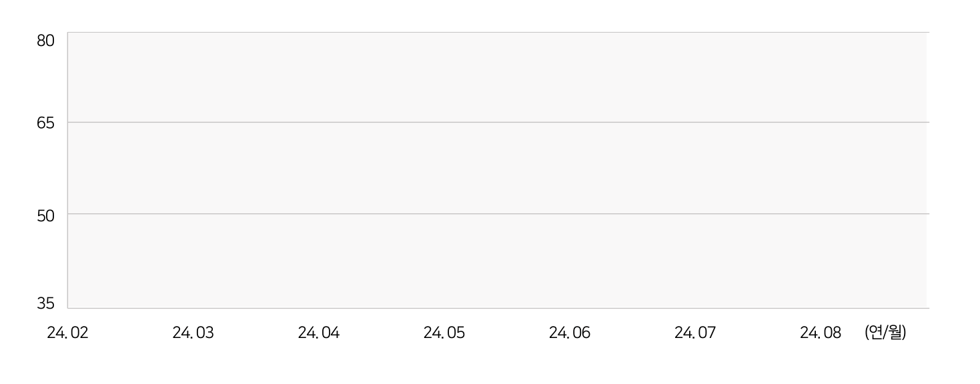Click the 65 y-axis label
The height and width of the screenshot is (384, 980).
point(45,123)
